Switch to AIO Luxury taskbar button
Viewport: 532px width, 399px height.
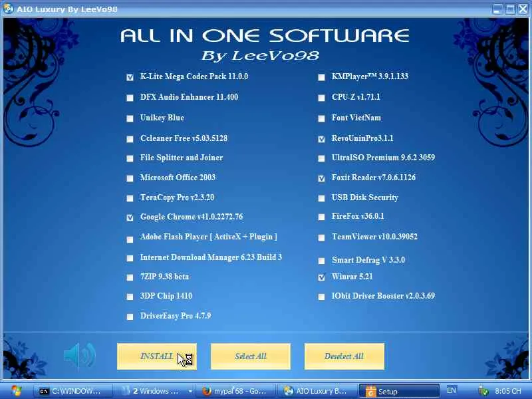coord(317,391)
